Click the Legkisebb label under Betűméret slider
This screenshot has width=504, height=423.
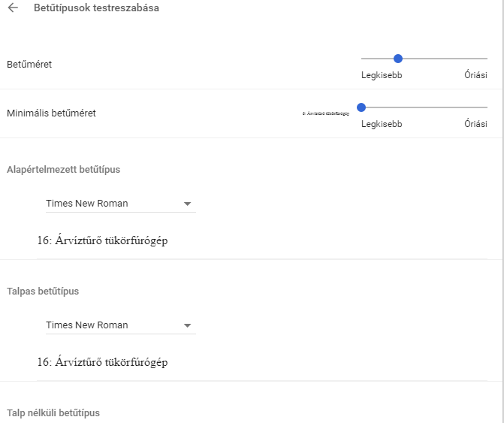pos(382,75)
